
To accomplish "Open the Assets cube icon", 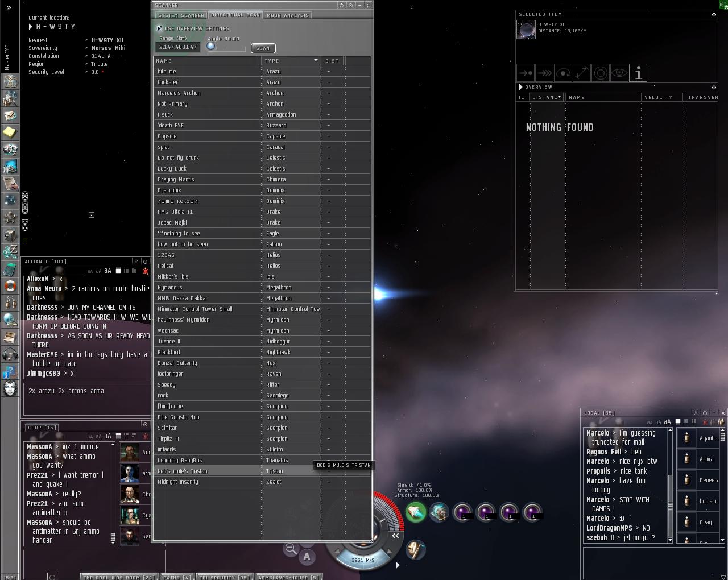I will pos(10,234).
